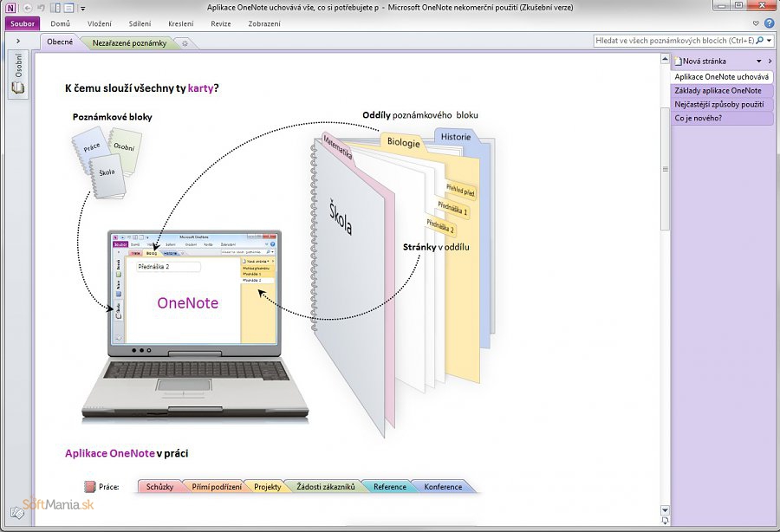Click the "Přednáška 1" page tab in illustration
This screenshot has height=532, width=780.
[452, 208]
